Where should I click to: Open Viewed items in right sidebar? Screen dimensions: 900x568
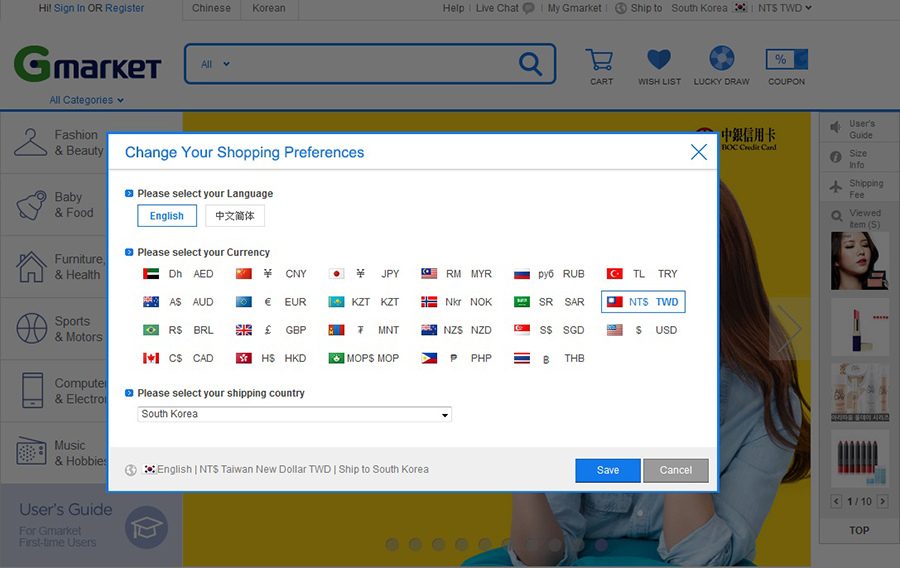point(859,219)
